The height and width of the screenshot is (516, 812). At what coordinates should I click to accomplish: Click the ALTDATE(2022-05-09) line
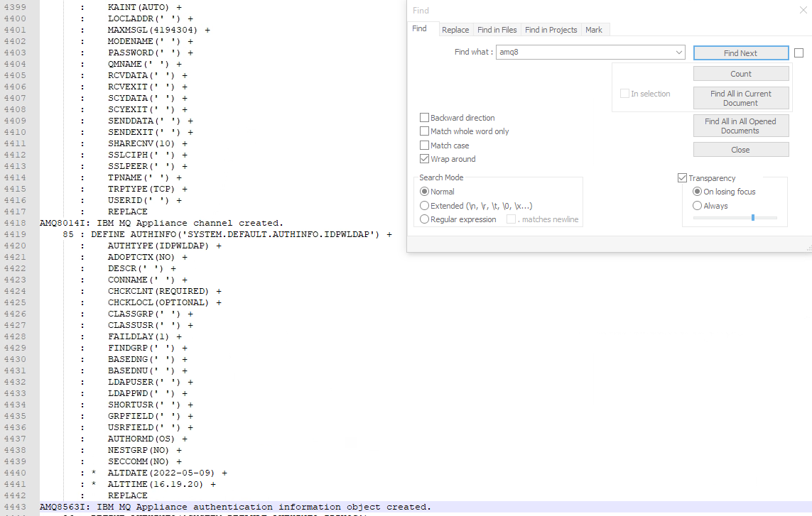pyautogui.click(x=167, y=473)
